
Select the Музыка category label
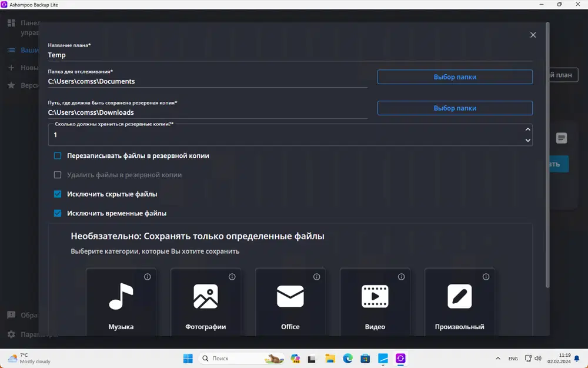(x=121, y=327)
